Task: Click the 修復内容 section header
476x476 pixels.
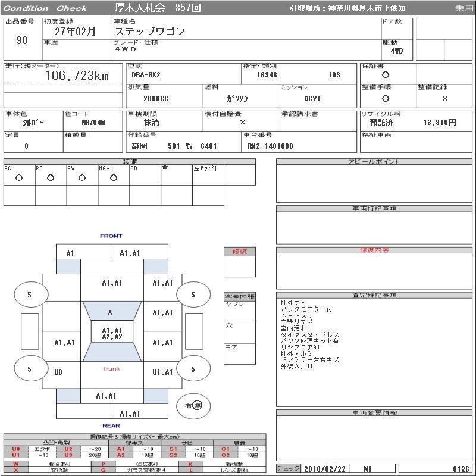Action: [374, 250]
